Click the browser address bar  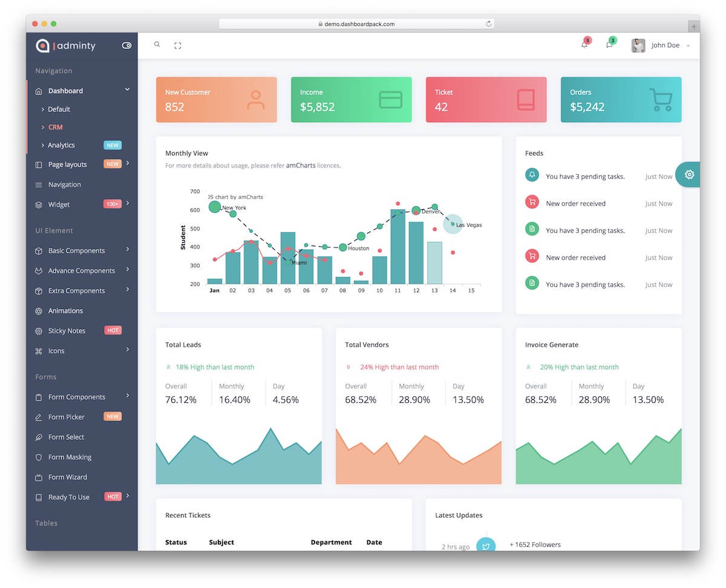[356, 24]
